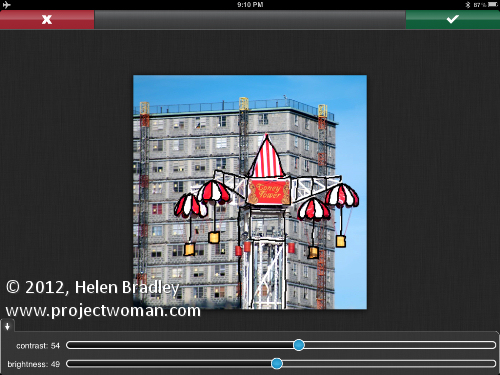Tap the 9:10 PM clock in status bar
Viewport: 500px width, 375px height.
pos(250,5)
